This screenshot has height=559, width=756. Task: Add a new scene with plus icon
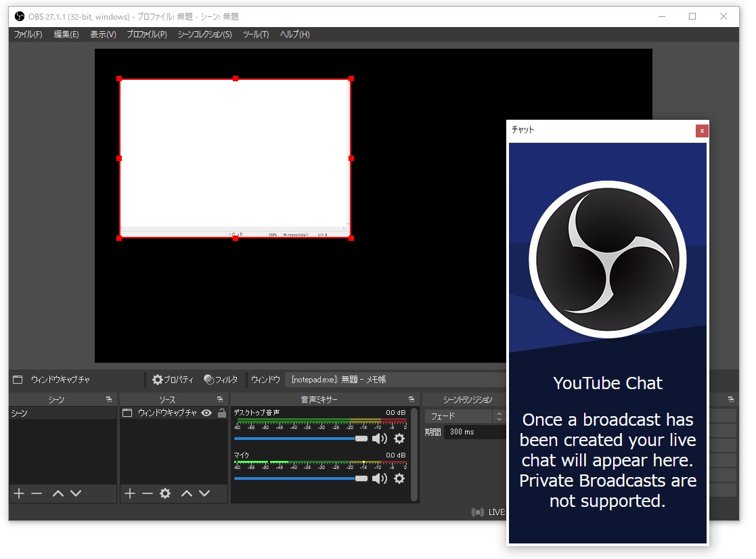tap(19, 493)
